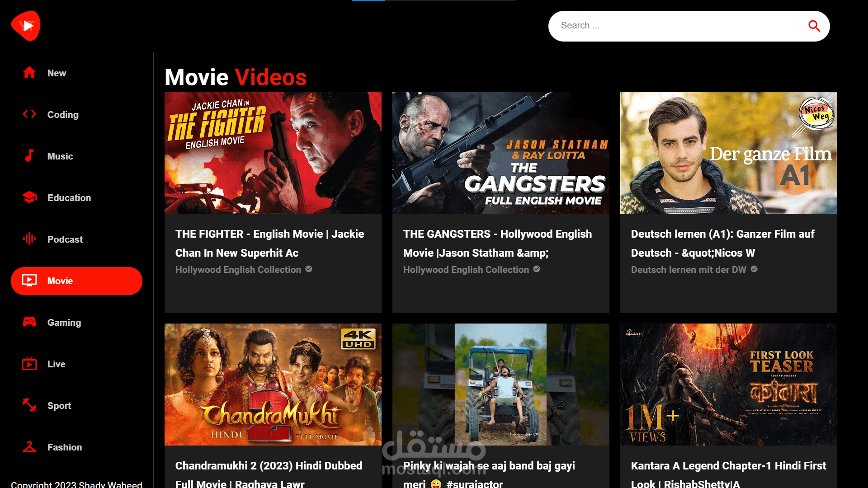The height and width of the screenshot is (488, 868).
Task: Open the Live category
Action: pos(76,364)
